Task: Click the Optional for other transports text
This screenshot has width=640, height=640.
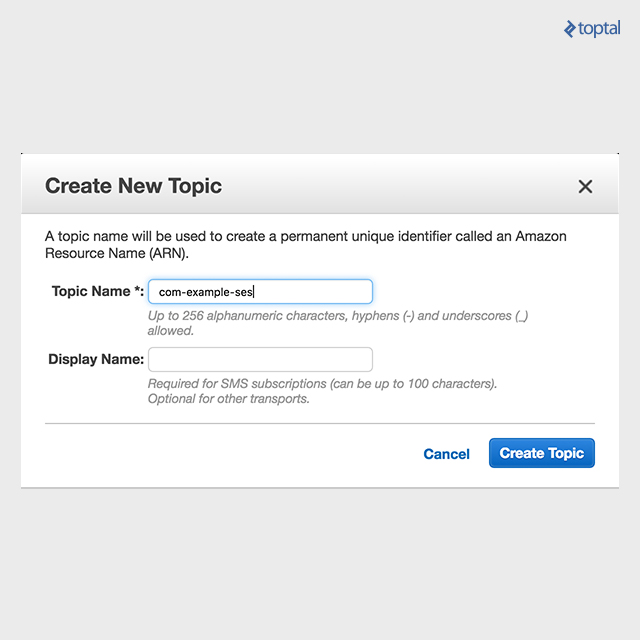Action: click(228, 399)
